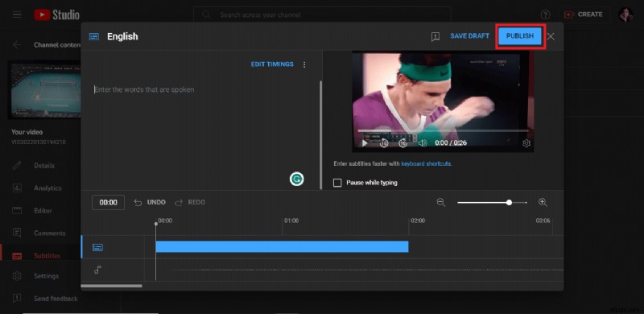This screenshot has height=314, width=644.
Task: Click the 00:00 timecode field
Action: coord(109,202)
